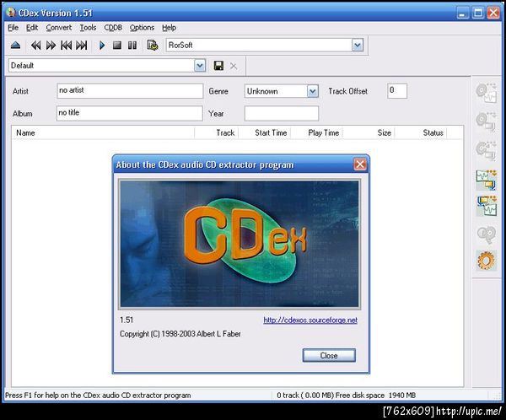Expand the Default profile dropdown
The width and height of the screenshot is (506, 420).
(x=200, y=66)
